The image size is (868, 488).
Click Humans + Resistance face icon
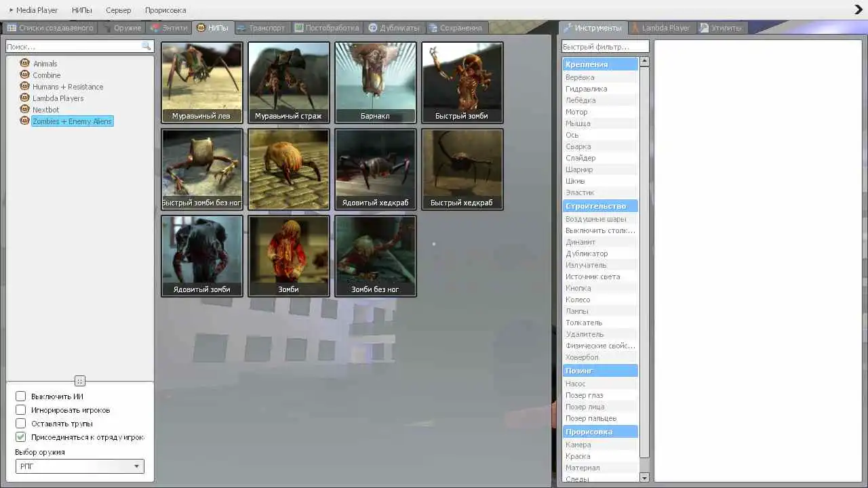point(25,86)
